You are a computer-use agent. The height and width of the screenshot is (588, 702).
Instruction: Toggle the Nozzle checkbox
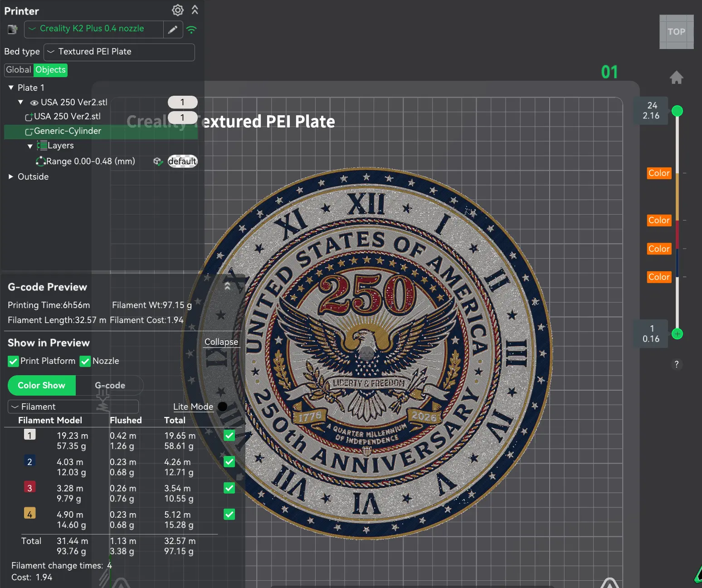coord(85,362)
